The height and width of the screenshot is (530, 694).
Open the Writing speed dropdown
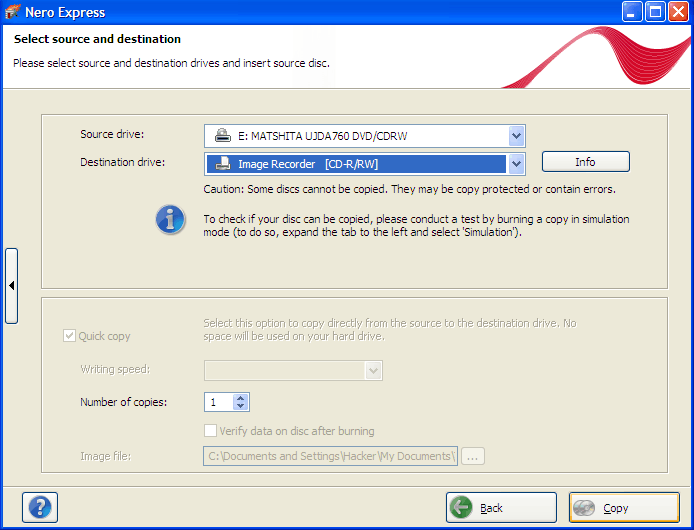click(x=293, y=371)
